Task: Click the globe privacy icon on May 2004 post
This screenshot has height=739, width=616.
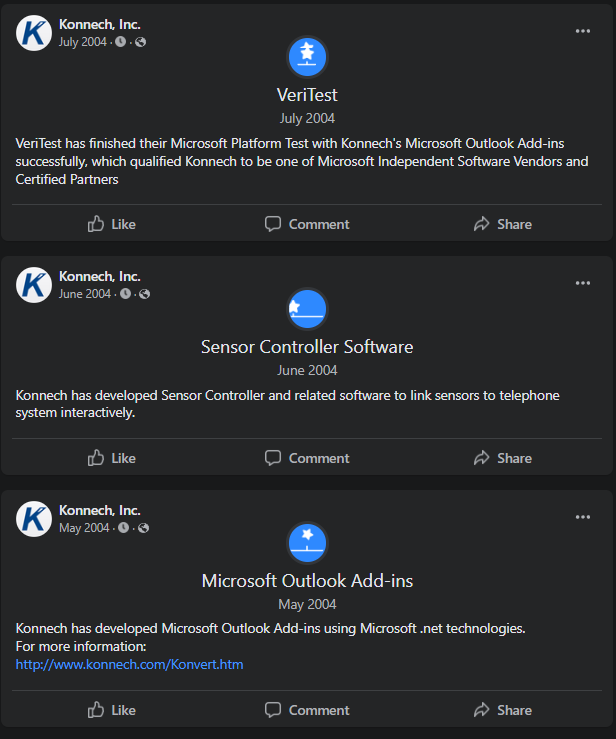Action: pyautogui.click(x=144, y=528)
